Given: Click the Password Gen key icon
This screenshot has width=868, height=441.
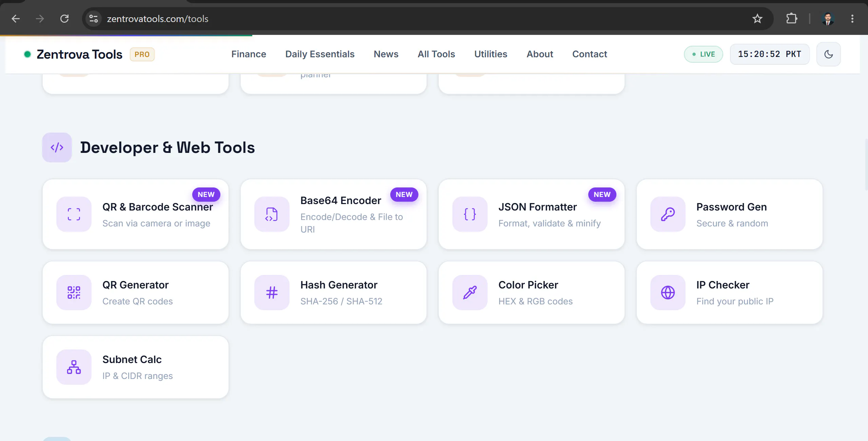Looking at the screenshot, I should pos(668,214).
